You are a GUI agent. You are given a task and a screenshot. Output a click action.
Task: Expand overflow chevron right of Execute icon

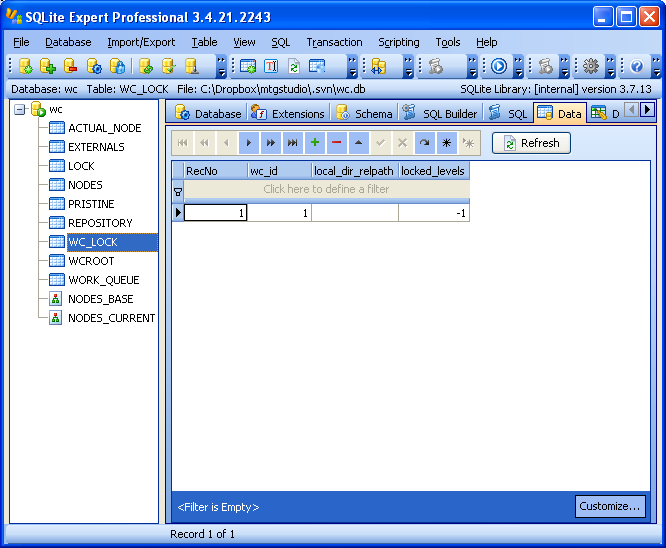(518, 67)
